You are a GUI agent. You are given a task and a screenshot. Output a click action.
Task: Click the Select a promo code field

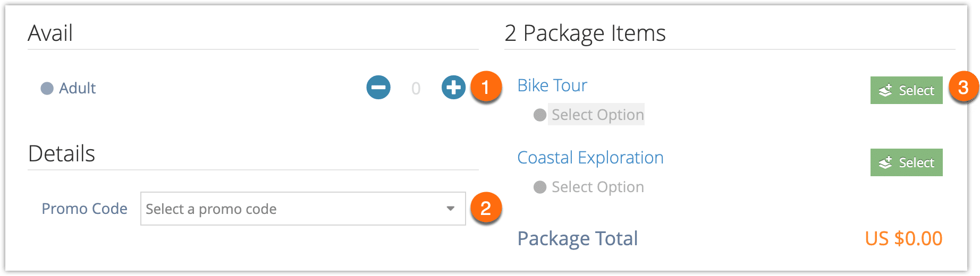303,209
